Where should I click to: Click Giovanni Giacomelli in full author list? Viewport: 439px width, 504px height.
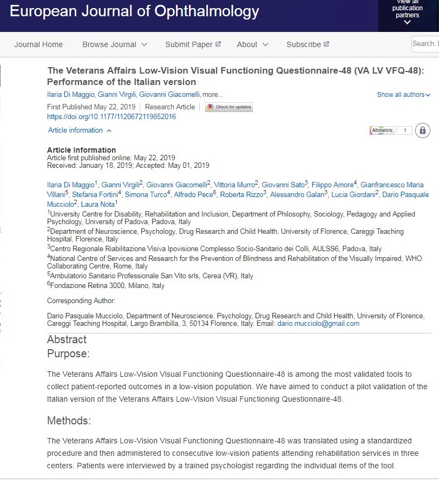(x=177, y=185)
